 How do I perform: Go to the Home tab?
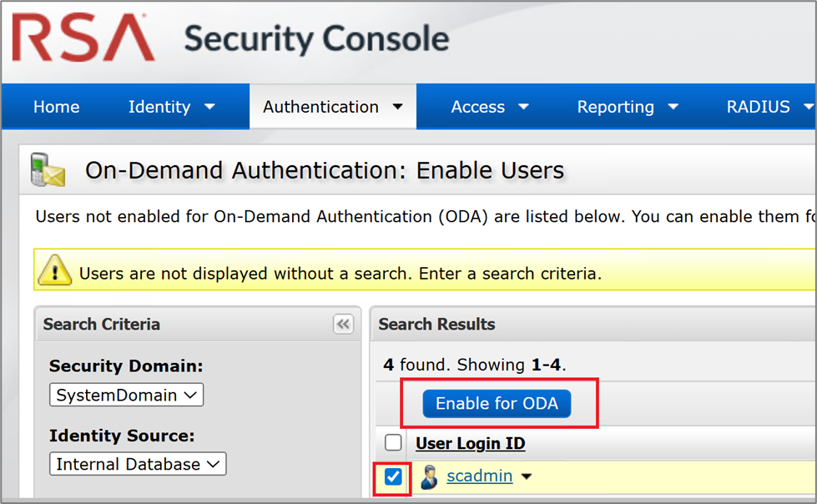point(56,107)
